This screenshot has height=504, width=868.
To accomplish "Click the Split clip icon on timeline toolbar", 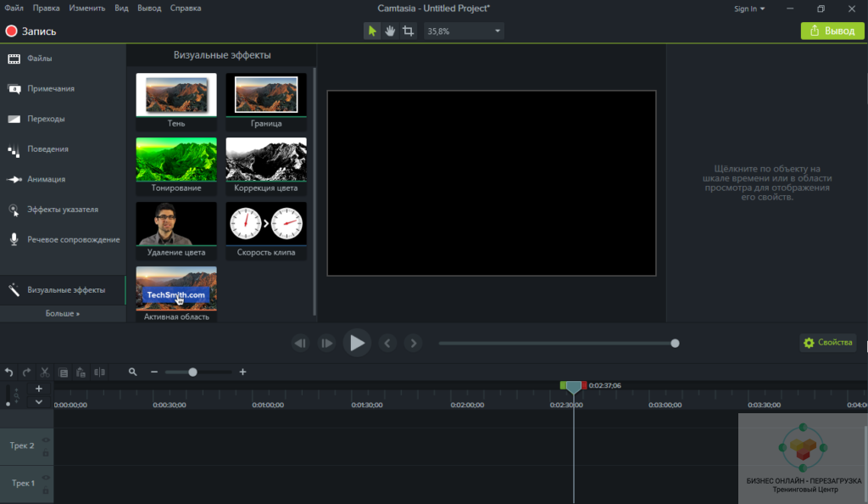I will pyautogui.click(x=100, y=372).
